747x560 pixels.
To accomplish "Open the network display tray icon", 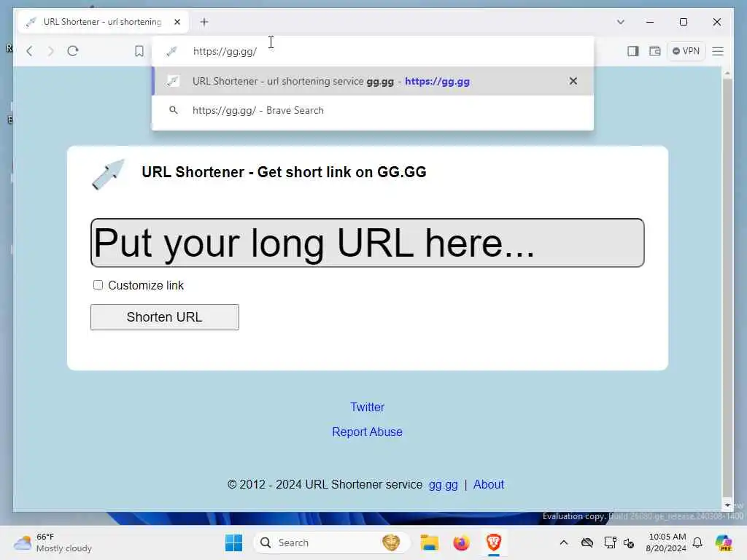I will 610,542.
